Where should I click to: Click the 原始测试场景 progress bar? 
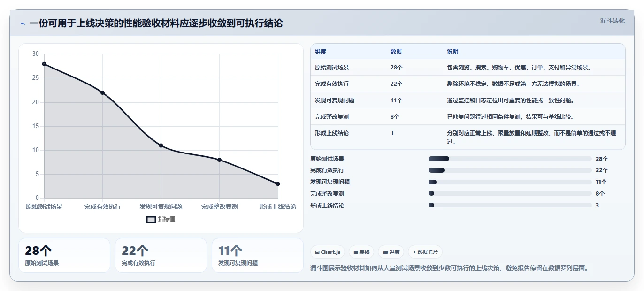coord(510,159)
